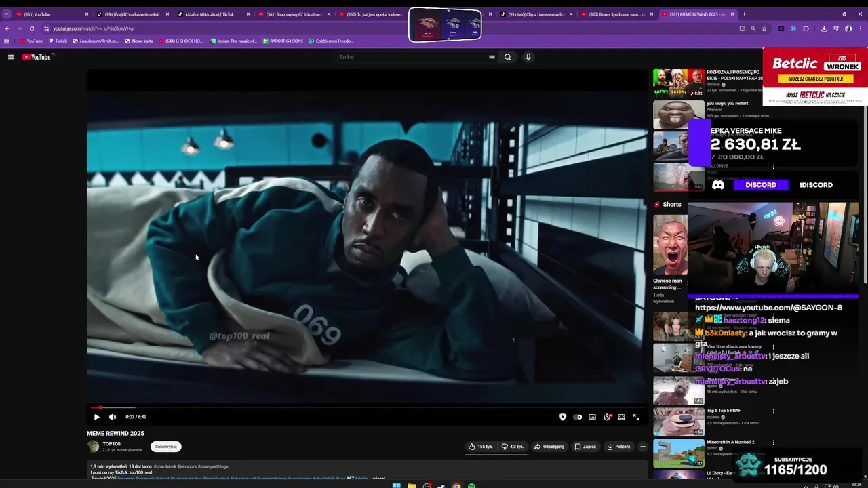Open the TOP100 channel avatar
This screenshot has height=488, width=868.
[x=93, y=446]
